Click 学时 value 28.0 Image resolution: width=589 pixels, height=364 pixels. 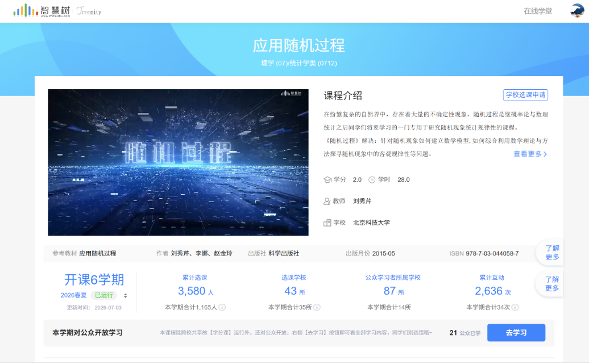coord(404,180)
